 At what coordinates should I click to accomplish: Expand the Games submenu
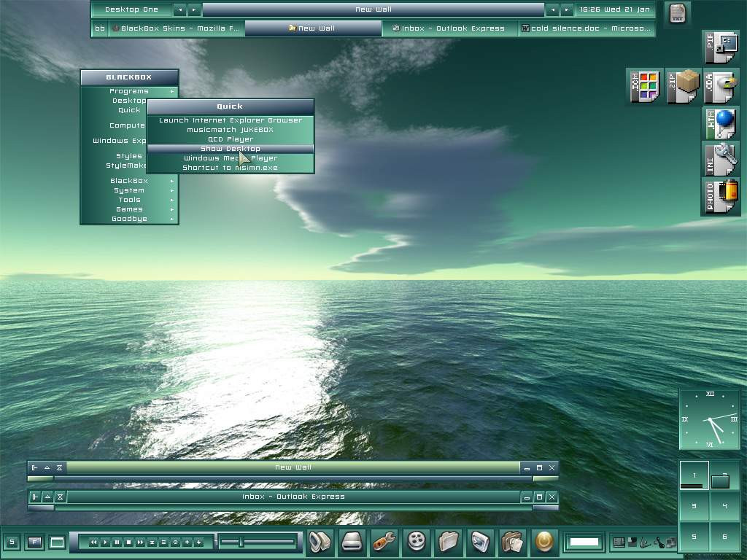(129, 209)
